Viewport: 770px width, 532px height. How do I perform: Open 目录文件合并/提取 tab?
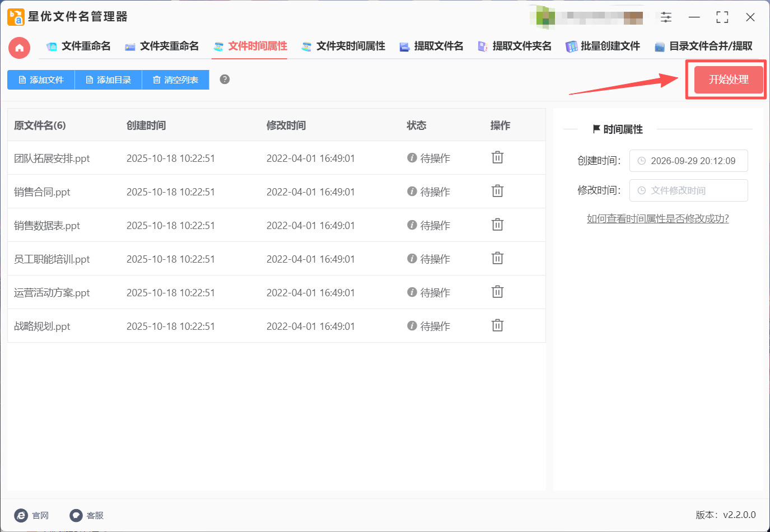[x=703, y=46]
